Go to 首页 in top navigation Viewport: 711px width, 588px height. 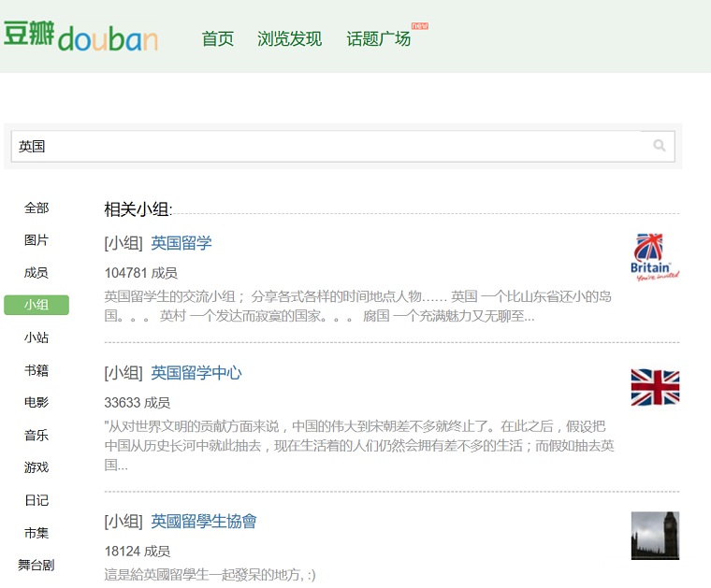click(x=218, y=38)
